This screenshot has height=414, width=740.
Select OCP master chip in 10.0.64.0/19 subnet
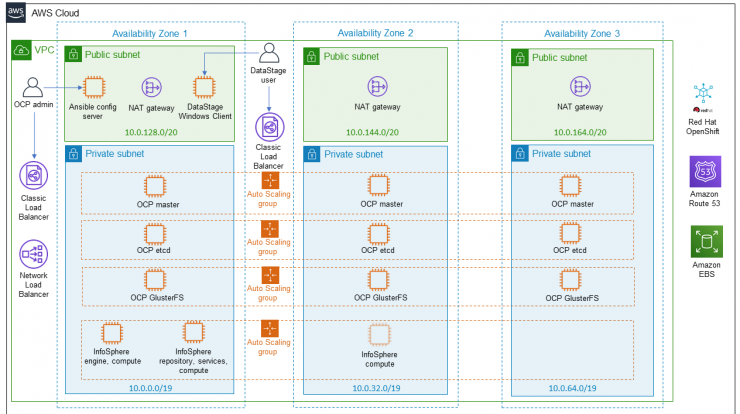[570, 186]
